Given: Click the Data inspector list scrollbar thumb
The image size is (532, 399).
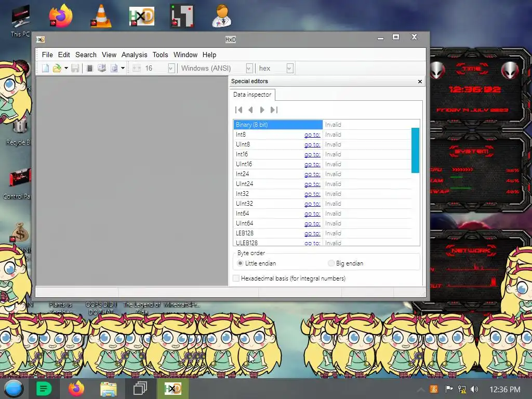Looking at the screenshot, I should 415,150.
